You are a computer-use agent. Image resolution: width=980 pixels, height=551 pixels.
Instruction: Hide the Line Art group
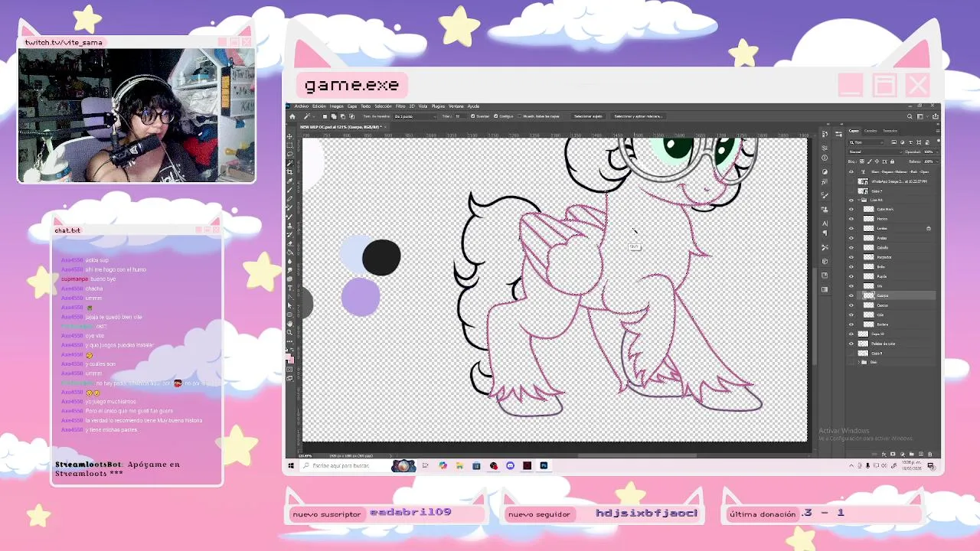point(851,200)
